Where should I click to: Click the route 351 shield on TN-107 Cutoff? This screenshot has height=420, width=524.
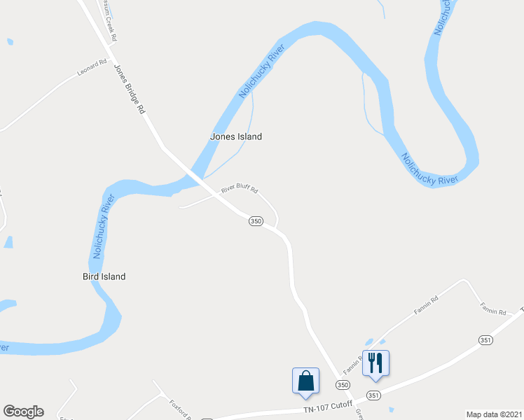coord(373,395)
